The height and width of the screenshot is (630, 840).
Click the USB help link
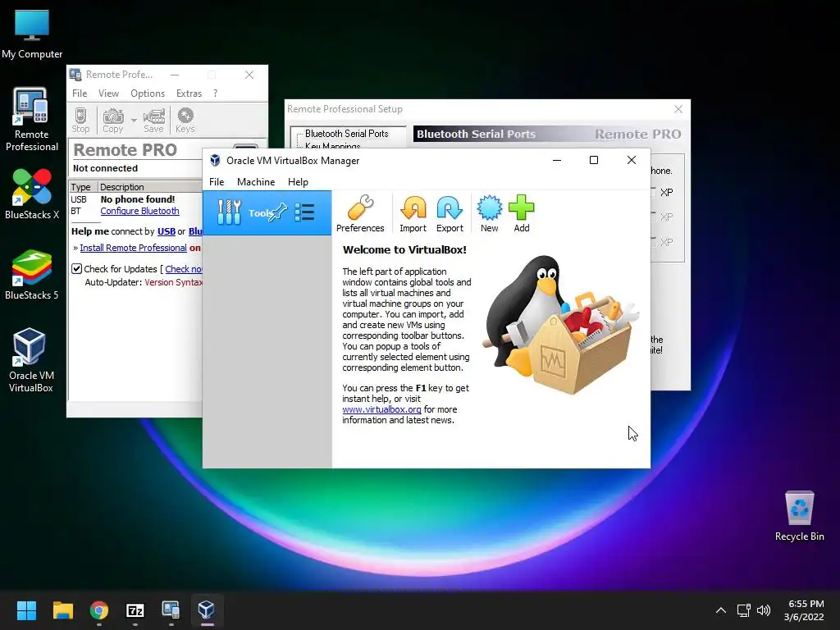pyautogui.click(x=166, y=231)
